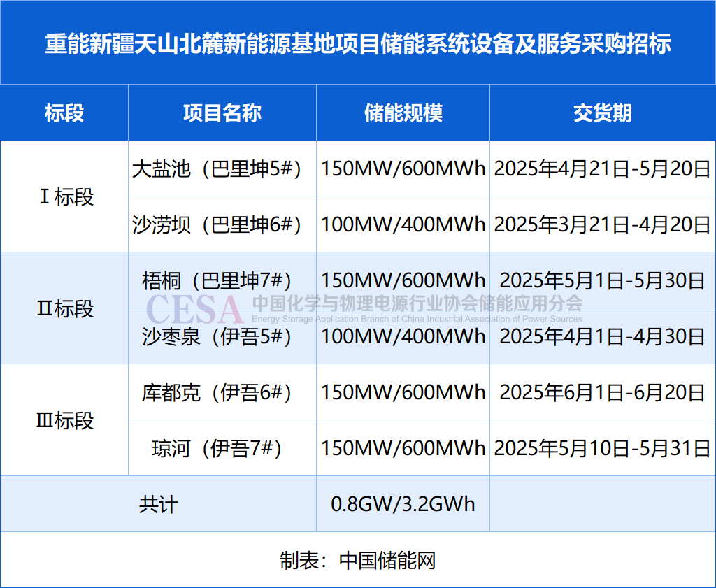Select the 项目名称 column header

tap(222, 113)
